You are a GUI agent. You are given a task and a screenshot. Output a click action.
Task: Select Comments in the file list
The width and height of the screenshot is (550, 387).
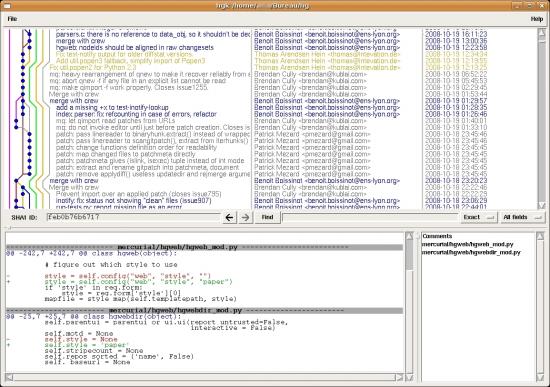(437, 236)
